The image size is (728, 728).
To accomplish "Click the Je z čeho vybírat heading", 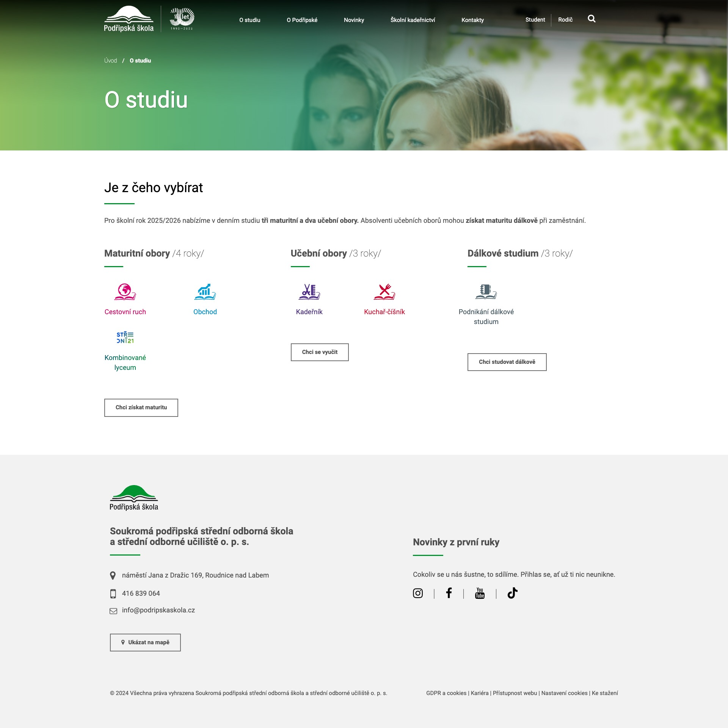I will pos(154,188).
